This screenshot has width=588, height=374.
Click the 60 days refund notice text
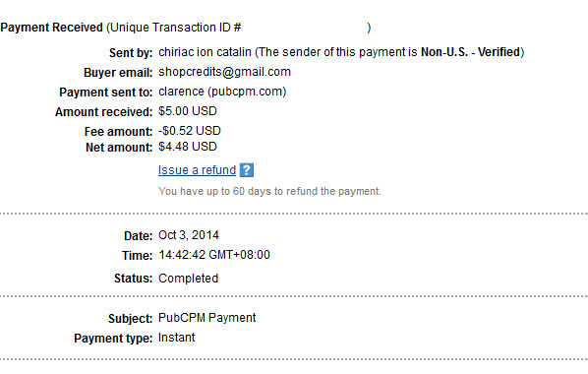(x=269, y=191)
